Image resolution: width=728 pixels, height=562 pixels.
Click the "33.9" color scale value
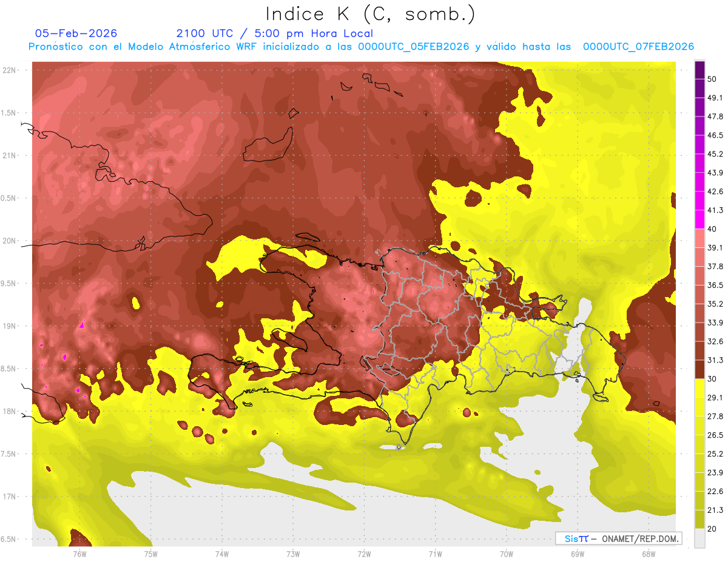(x=715, y=323)
